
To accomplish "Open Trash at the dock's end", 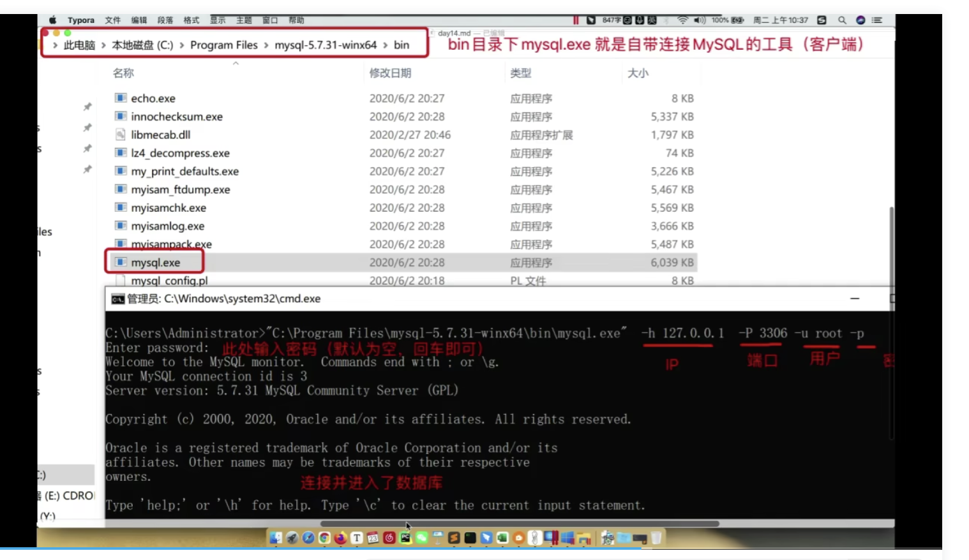I will [656, 538].
